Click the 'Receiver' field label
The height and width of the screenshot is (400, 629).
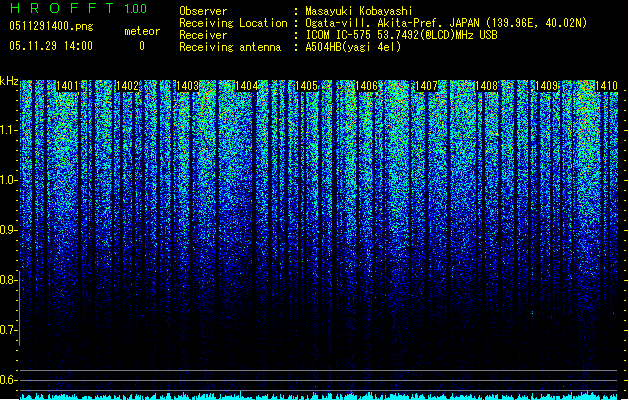pos(203,35)
